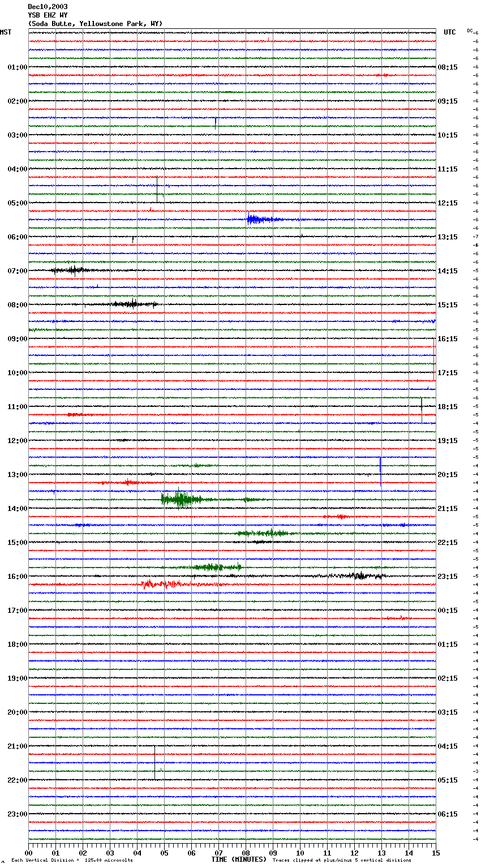
Task: Click the 02:00 MST time label
Action: click(18, 101)
